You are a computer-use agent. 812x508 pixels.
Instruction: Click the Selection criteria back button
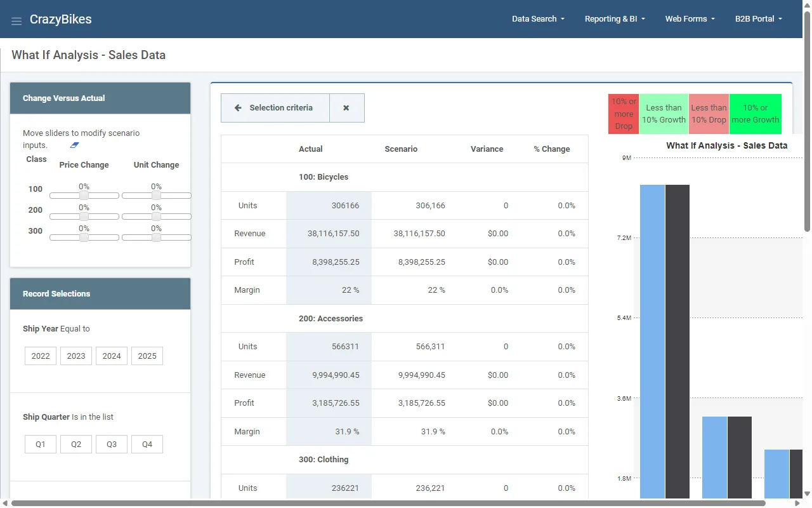[275, 108]
